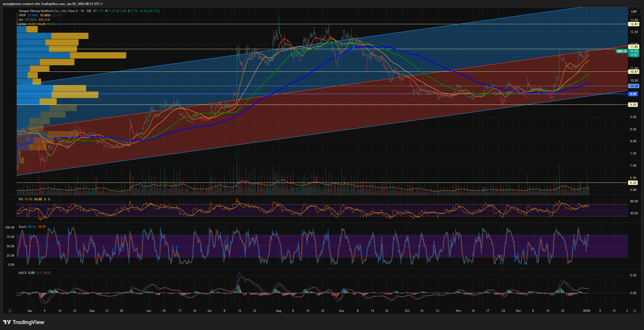
Task: Click the Vol indicator legend label
Action: click(x=21, y=20)
